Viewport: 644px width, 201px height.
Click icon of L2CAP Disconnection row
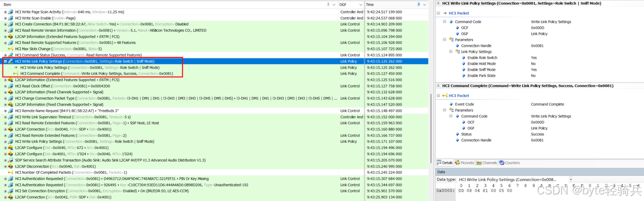(x=11, y=166)
